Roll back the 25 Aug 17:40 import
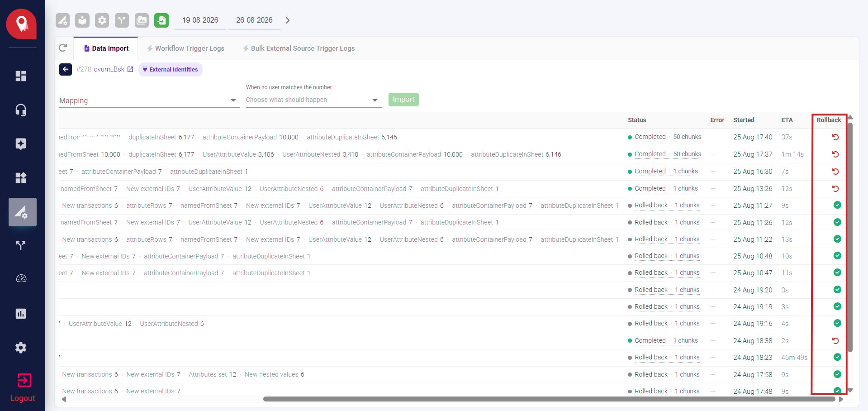 [835, 137]
